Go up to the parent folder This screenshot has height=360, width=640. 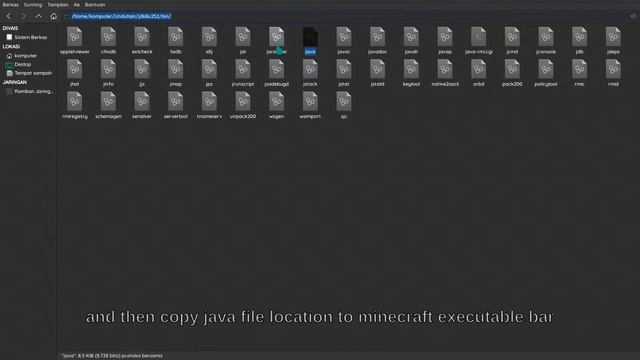(38, 16)
